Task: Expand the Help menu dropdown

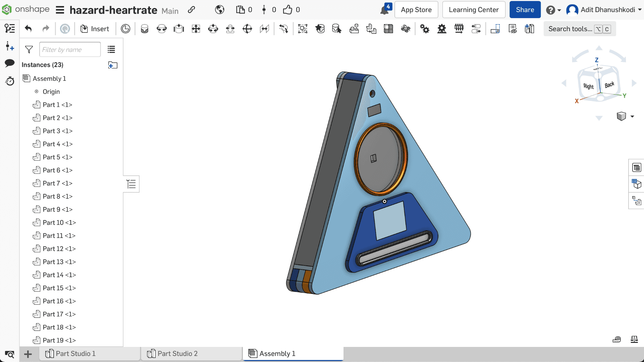Action: pos(553,10)
